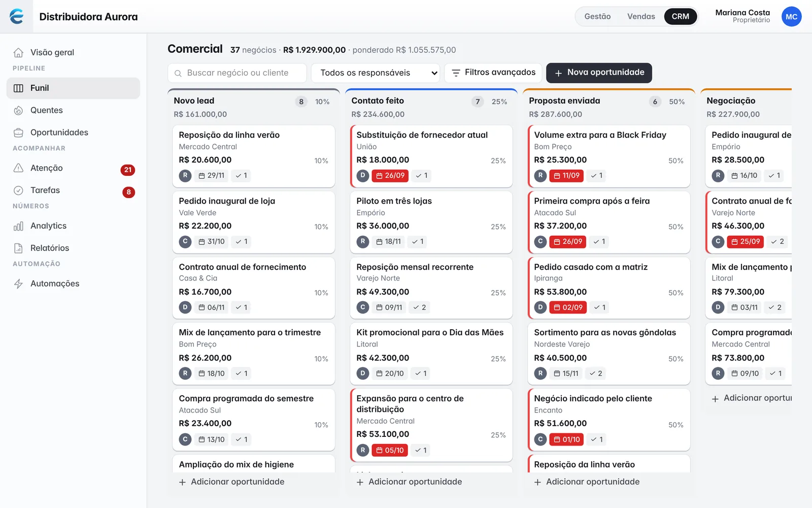Click 29/11 date chip on Mercado Central card
812x508 pixels.
coord(211,176)
